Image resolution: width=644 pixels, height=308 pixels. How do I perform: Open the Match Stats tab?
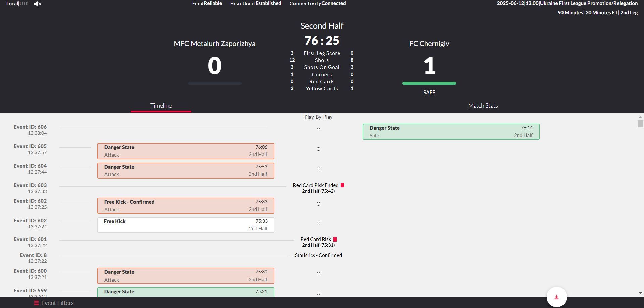[483, 106]
